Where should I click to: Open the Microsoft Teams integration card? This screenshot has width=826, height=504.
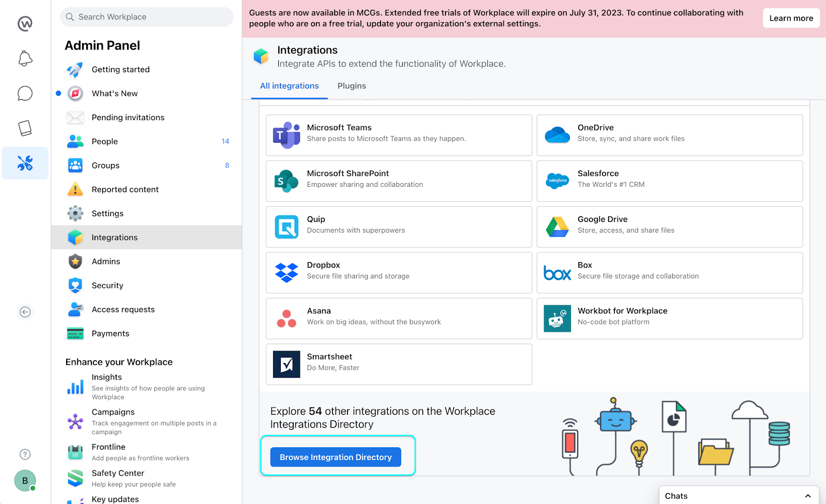(x=399, y=135)
